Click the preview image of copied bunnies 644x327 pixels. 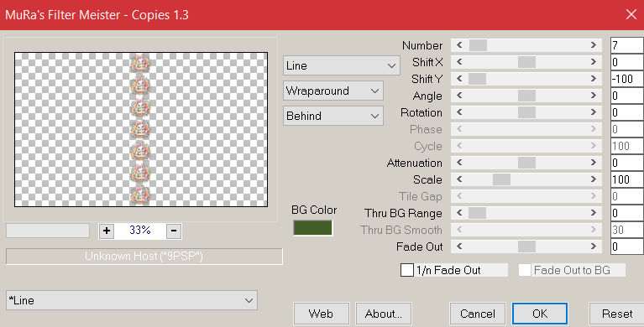tap(141, 129)
